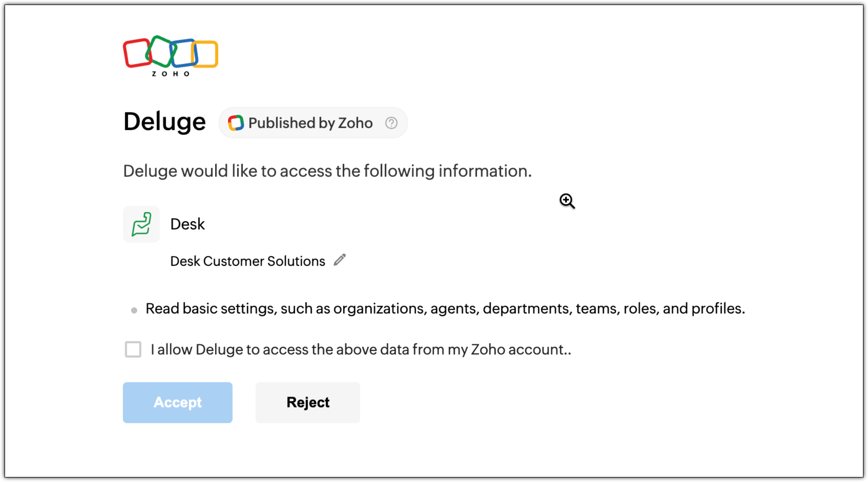Click the bullet point before 'Read basic settings'

tap(134, 310)
